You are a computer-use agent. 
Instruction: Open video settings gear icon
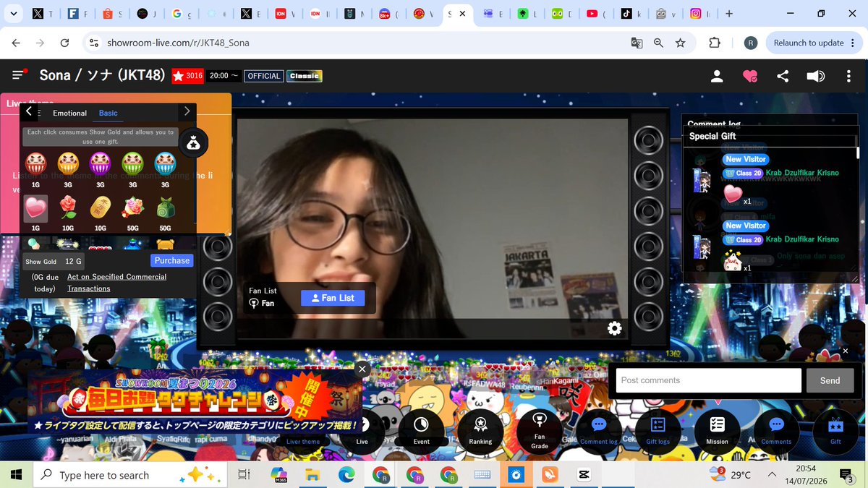(615, 329)
